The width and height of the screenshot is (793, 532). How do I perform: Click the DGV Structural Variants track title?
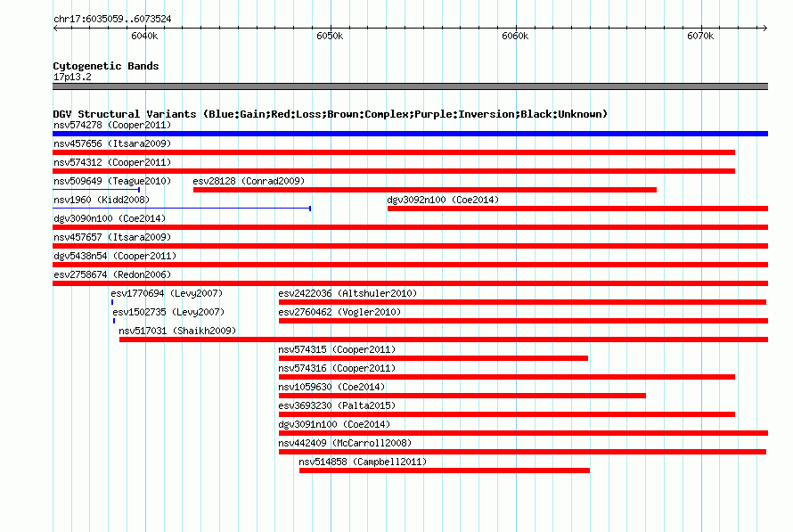coord(330,114)
